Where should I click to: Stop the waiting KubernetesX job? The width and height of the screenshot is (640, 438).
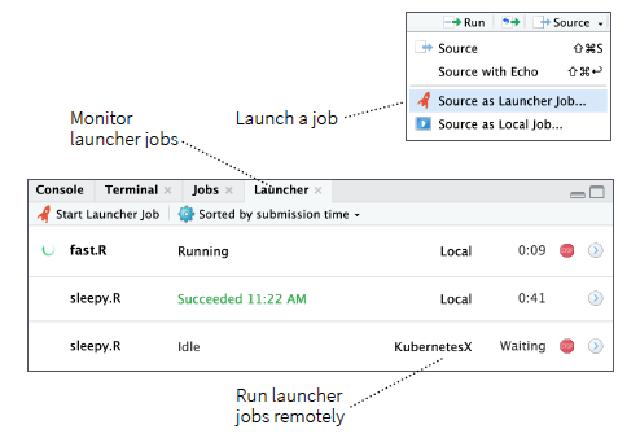567,346
